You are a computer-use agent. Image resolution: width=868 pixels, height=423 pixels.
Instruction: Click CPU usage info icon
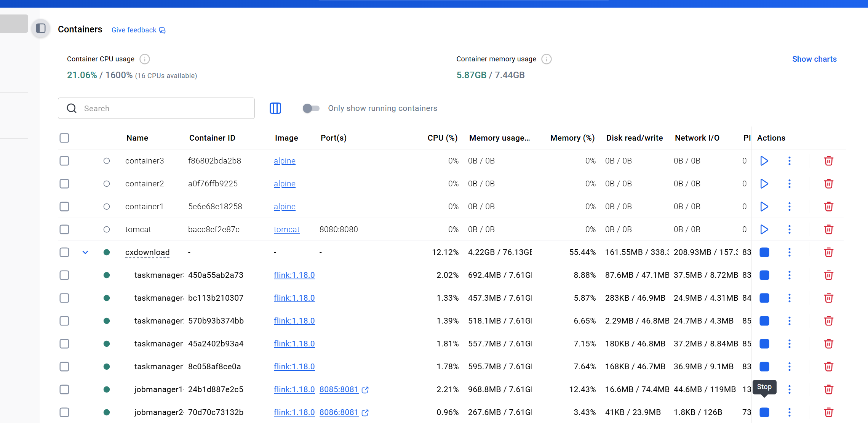click(x=145, y=59)
